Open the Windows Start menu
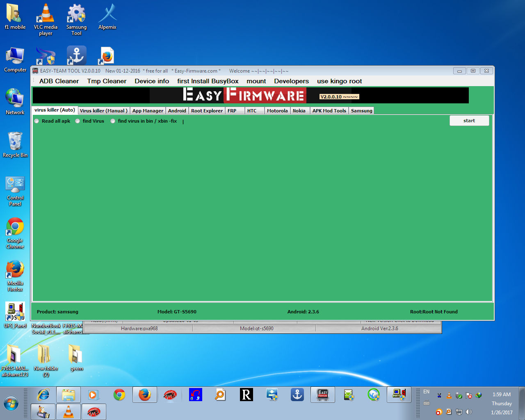 pyautogui.click(x=11, y=404)
